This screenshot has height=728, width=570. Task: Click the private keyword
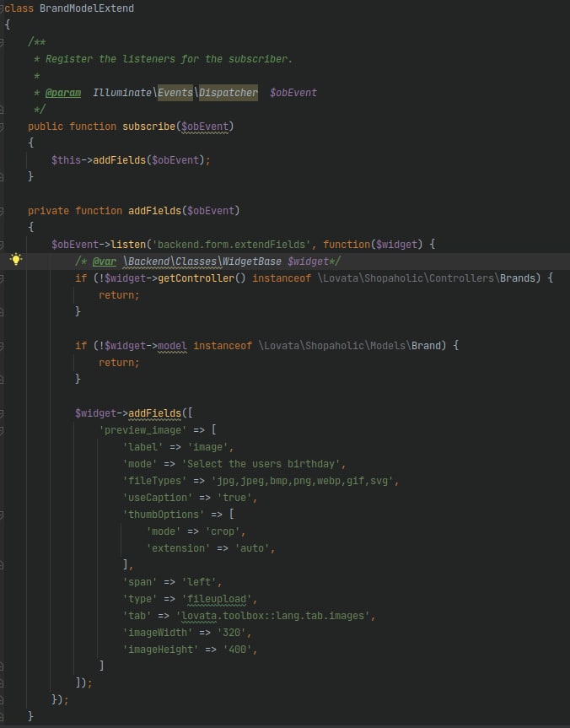48,211
